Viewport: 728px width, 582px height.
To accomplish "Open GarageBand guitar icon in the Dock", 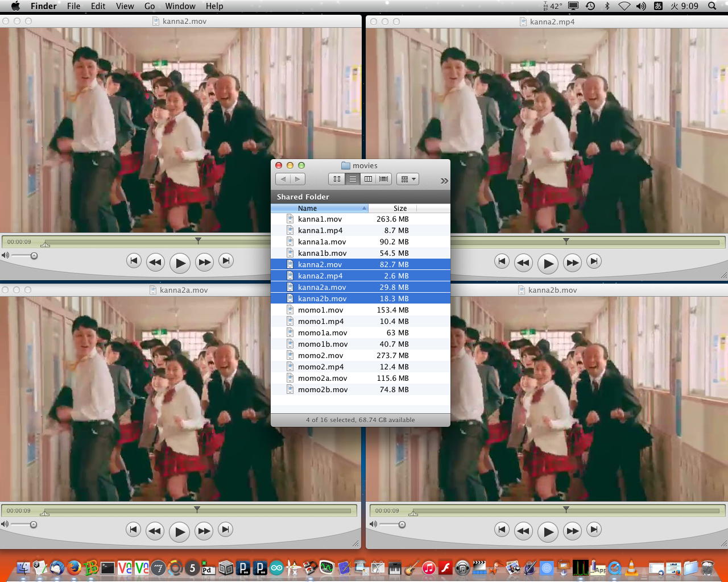I will tap(412, 567).
